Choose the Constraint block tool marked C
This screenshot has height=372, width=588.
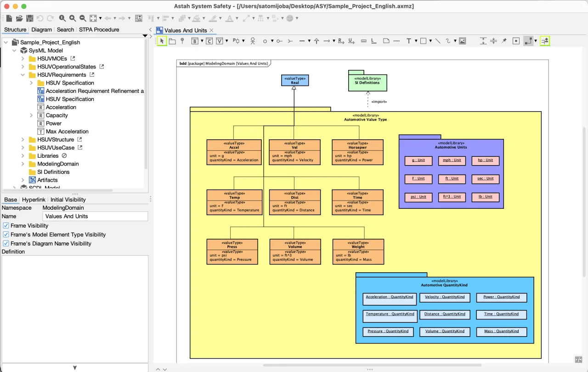[x=209, y=41]
